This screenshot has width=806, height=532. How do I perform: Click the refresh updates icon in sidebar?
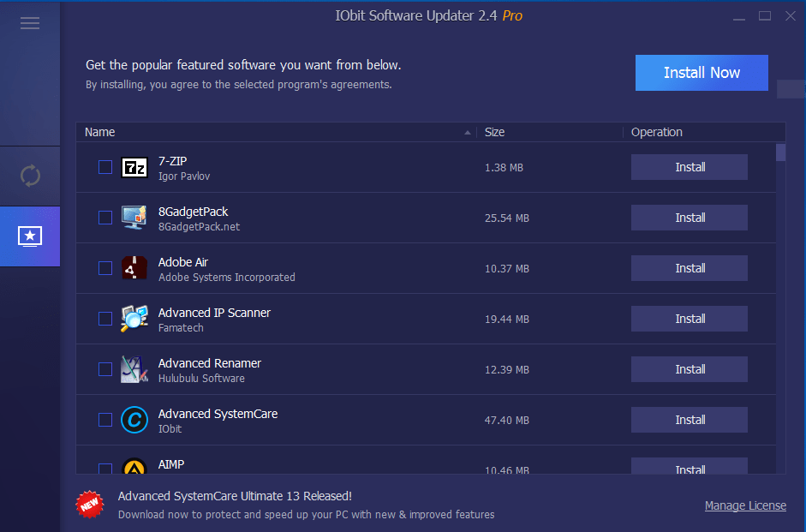click(30, 176)
